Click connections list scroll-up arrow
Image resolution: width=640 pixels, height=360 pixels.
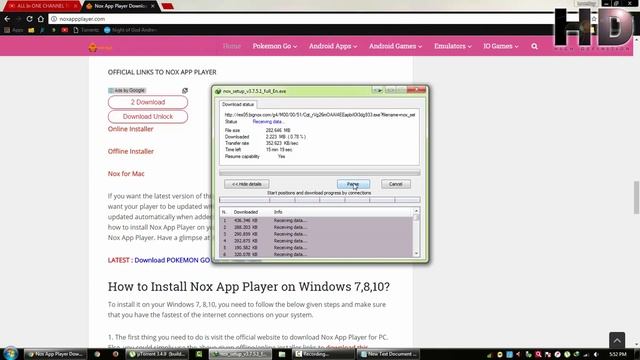tap(416, 211)
